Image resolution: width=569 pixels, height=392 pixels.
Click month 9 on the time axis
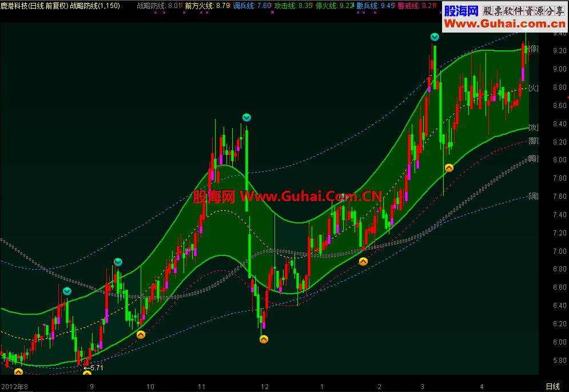pyautogui.click(x=92, y=386)
